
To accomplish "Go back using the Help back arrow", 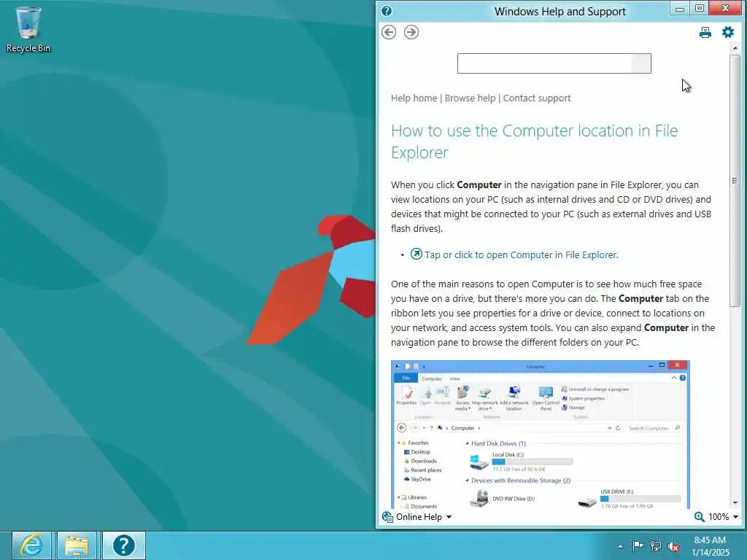I will (389, 32).
